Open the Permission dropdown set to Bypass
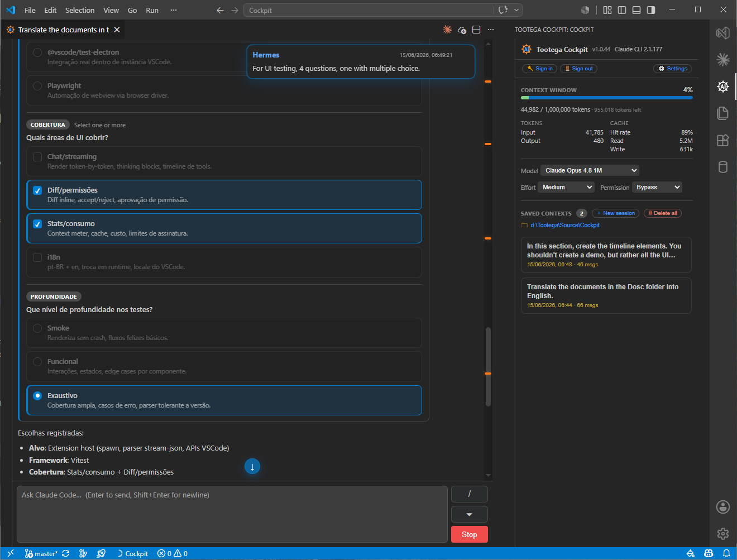This screenshot has height=560, width=737. [657, 187]
